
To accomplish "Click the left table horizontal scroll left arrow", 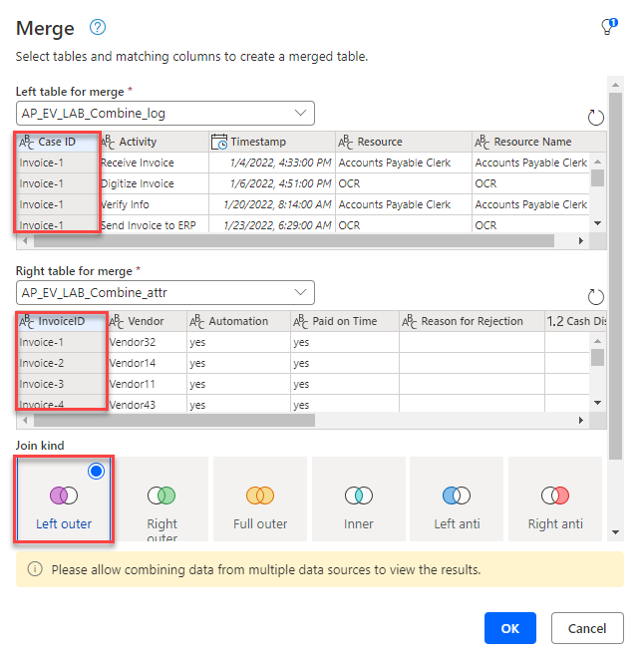I will point(25,240).
